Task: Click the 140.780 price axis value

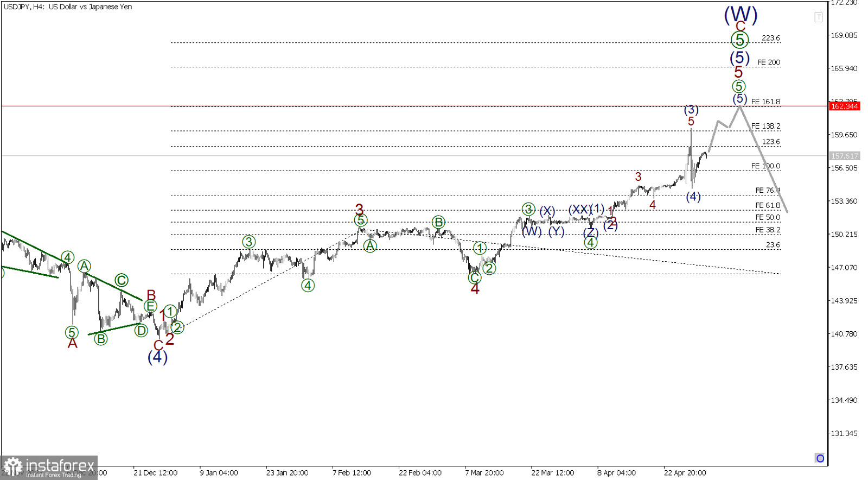Action: [844, 333]
